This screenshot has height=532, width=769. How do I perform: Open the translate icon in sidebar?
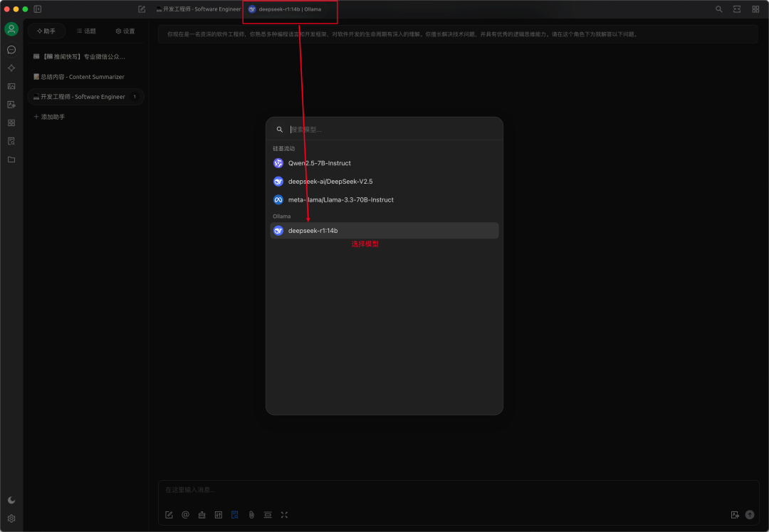[11, 105]
